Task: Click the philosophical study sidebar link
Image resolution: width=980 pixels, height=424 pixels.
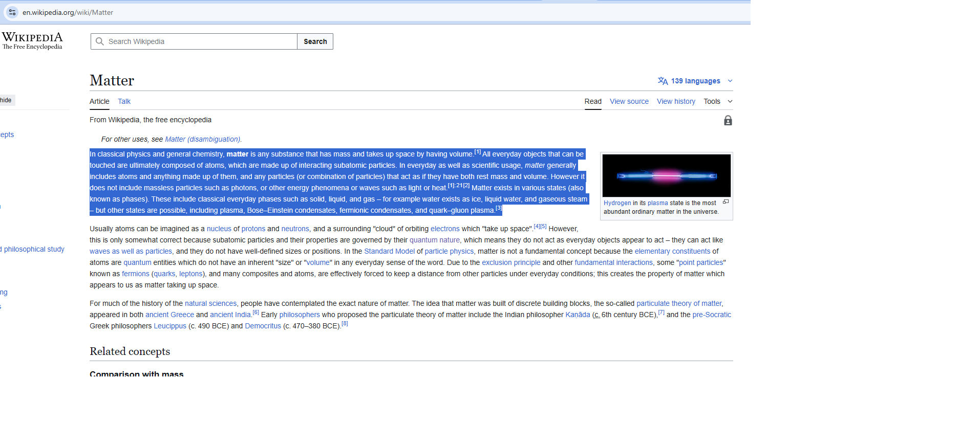Action: point(33,249)
